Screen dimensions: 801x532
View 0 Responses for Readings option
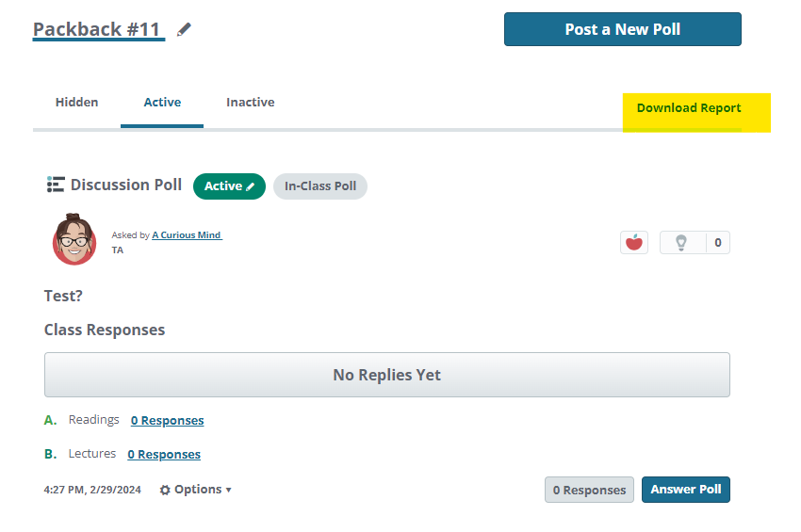click(167, 421)
